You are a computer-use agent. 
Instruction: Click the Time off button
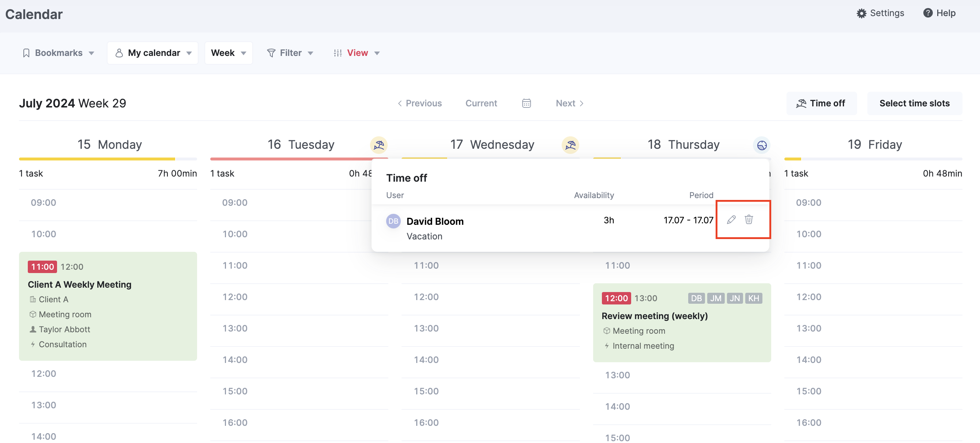(821, 103)
